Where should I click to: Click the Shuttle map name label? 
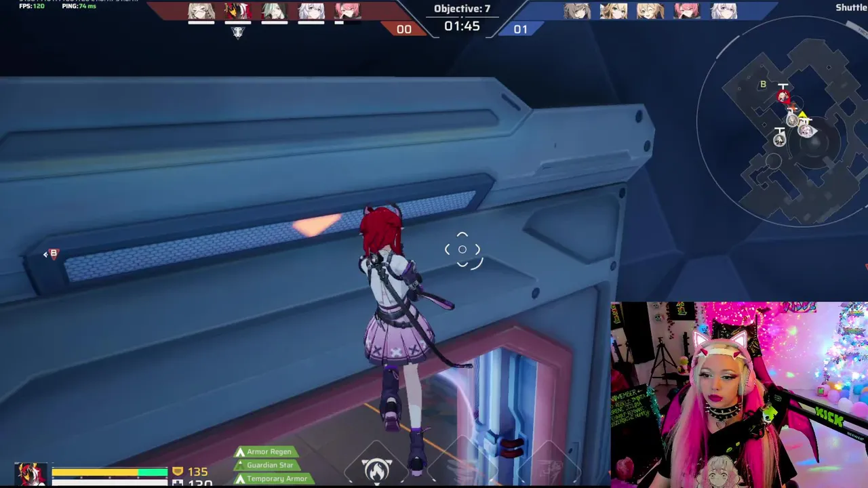tap(852, 7)
